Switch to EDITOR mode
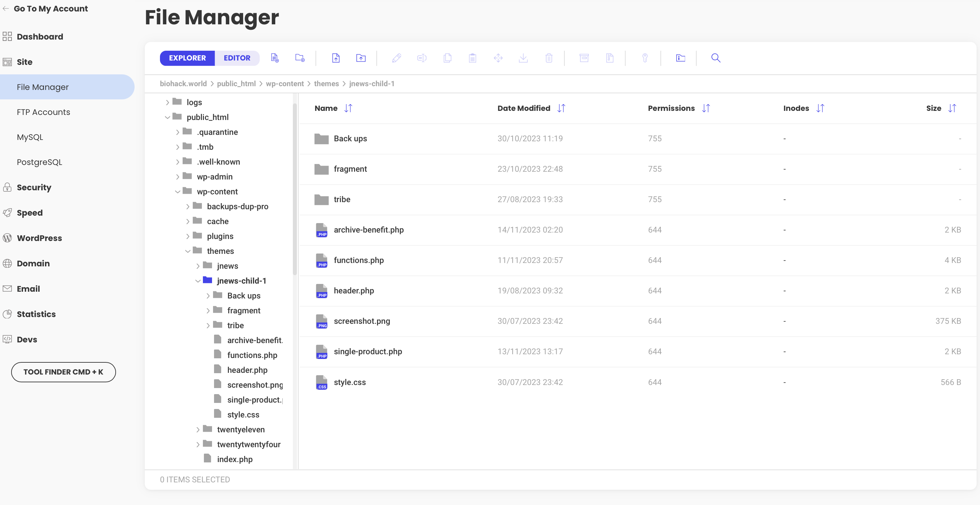The width and height of the screenshot is (980, 505). [x=237, y=58]
